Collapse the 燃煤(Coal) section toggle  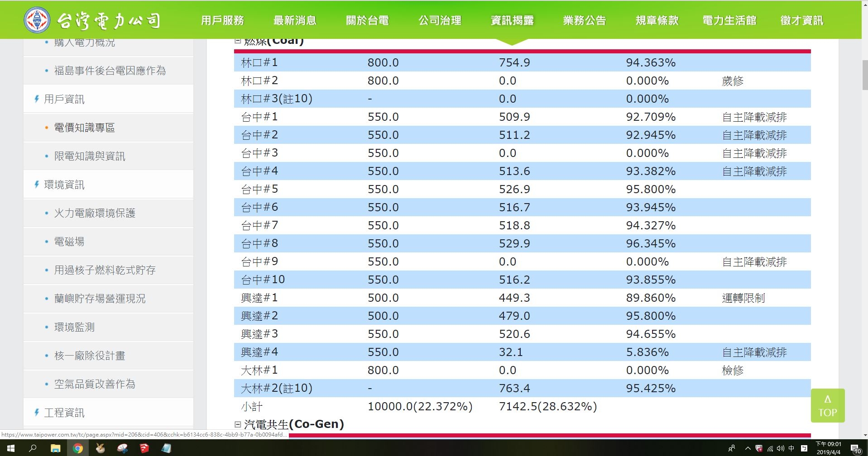(x=237, y=41)
